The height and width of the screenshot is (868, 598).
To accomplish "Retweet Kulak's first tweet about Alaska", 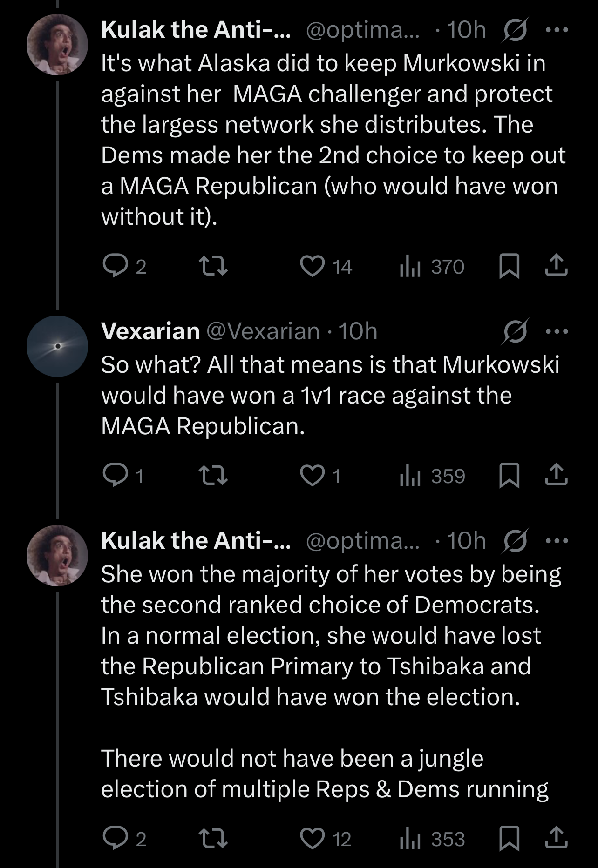I will [213, 267].
